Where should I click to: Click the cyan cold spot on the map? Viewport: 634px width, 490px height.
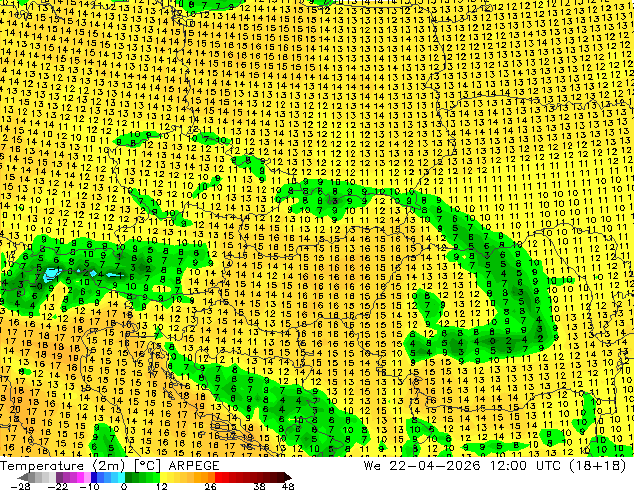point(51,274)
